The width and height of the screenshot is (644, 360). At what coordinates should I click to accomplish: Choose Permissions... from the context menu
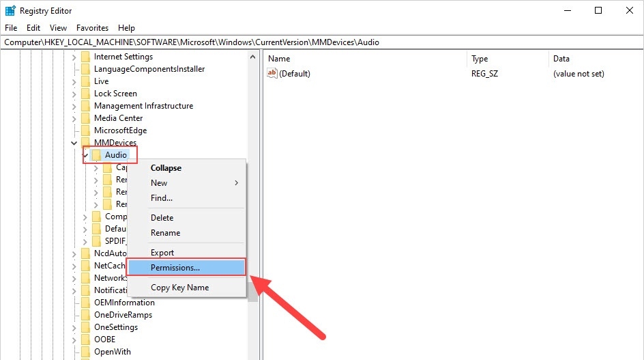click(186, 267)
